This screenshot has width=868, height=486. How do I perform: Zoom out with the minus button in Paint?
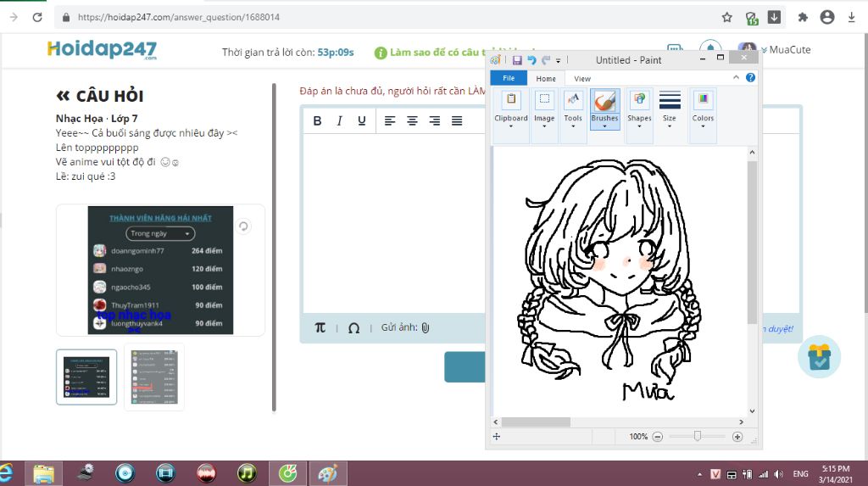pyautogui.click(x=657, y=437)
